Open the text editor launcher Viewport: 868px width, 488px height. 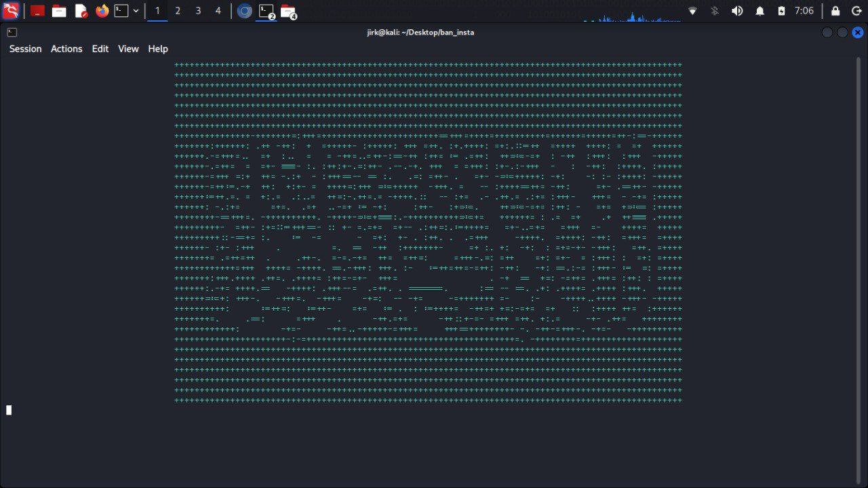pyautogui.click(x=81, y=11)
